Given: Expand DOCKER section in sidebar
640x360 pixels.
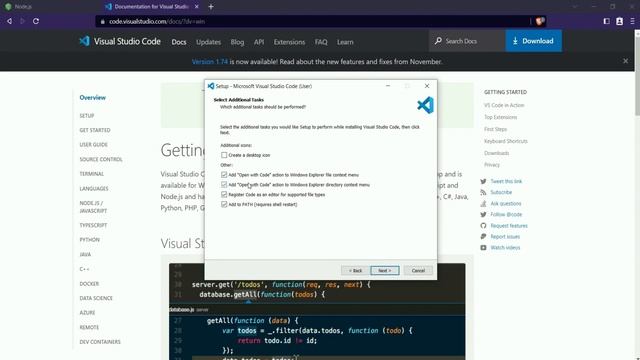Looking at the screenshot, I should (89, 284).
